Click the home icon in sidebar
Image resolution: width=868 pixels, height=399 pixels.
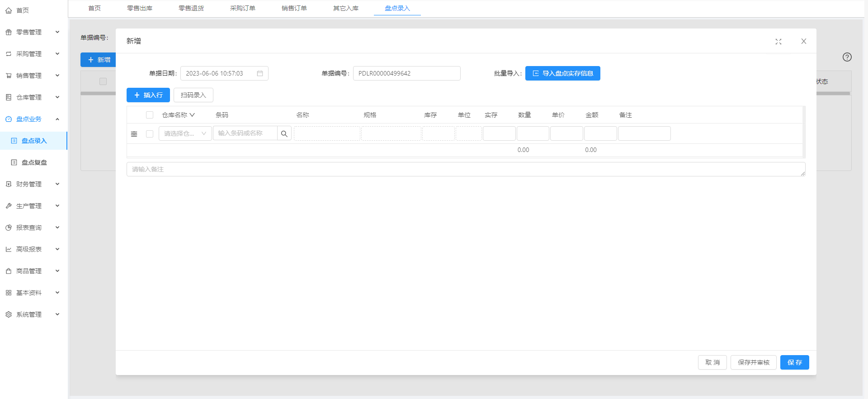point(9,10)
